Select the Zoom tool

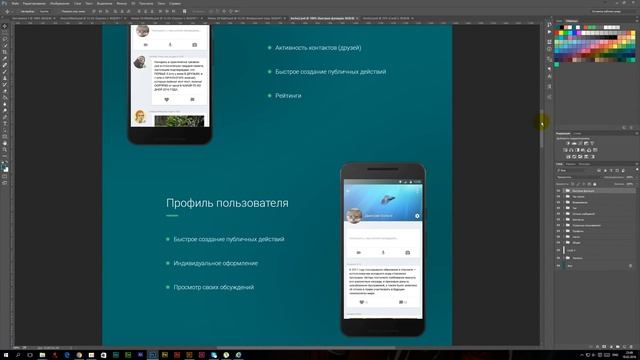(5, 150)
